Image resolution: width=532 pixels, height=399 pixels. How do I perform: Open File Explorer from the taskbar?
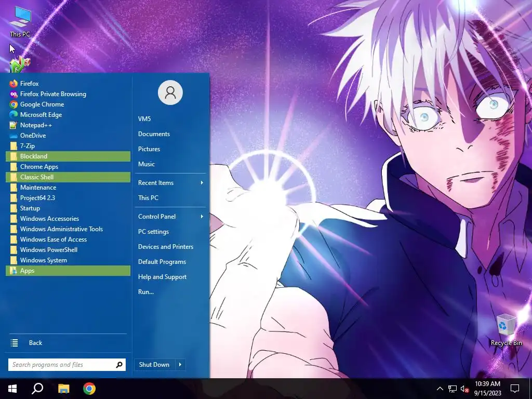[63, 389]
